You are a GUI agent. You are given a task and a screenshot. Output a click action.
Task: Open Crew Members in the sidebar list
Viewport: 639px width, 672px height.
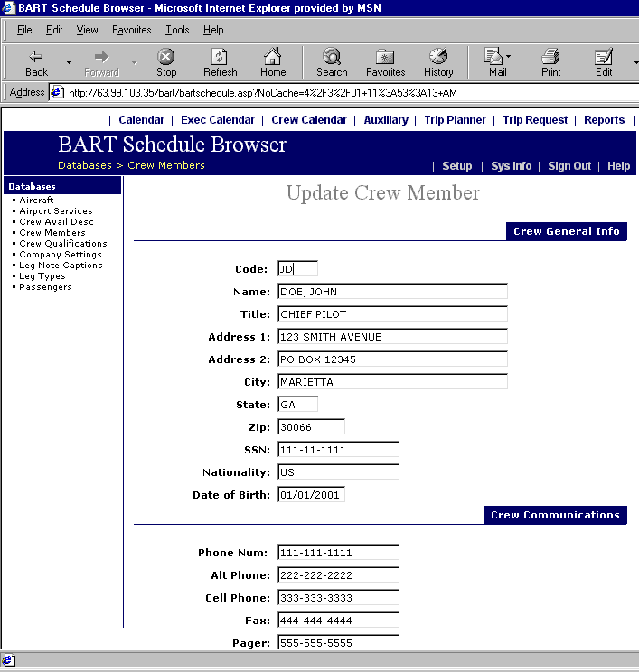click(52, 233)
